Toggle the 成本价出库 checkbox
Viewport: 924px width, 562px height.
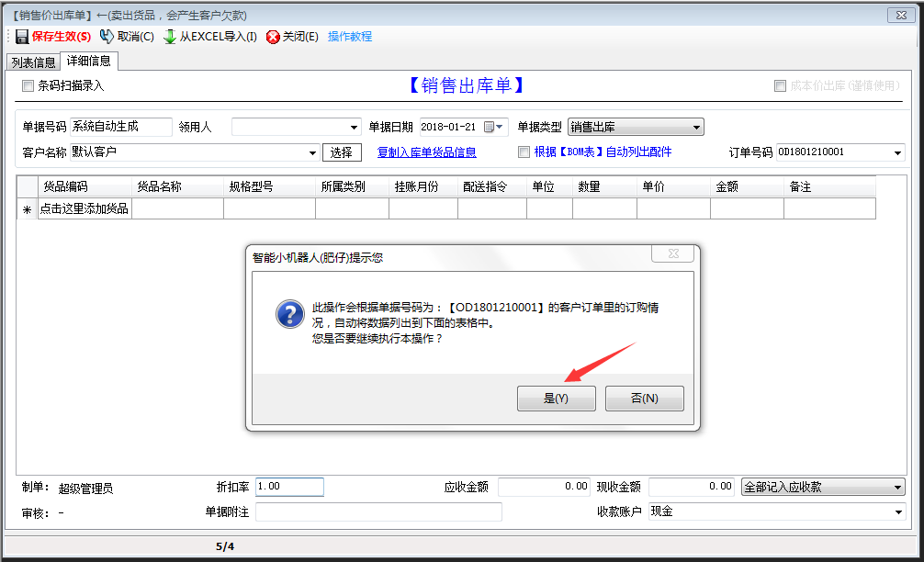click(x=780, y=85)
